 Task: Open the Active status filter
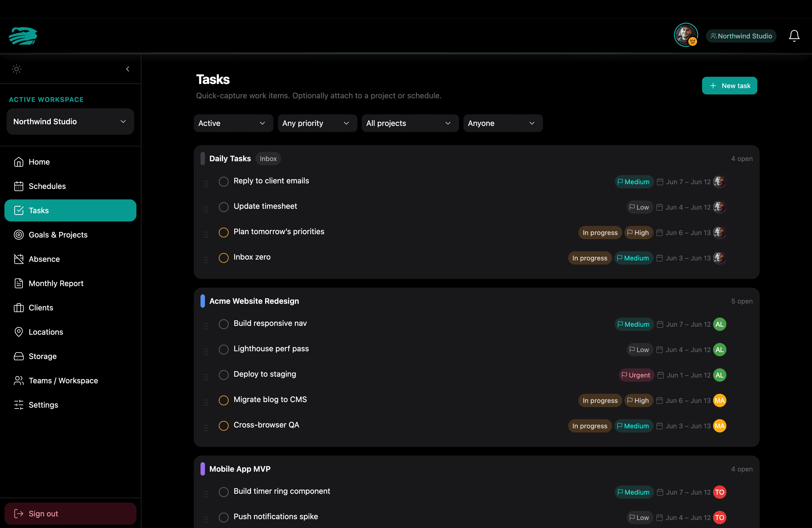pyautogui.click(x=233, y=123)
